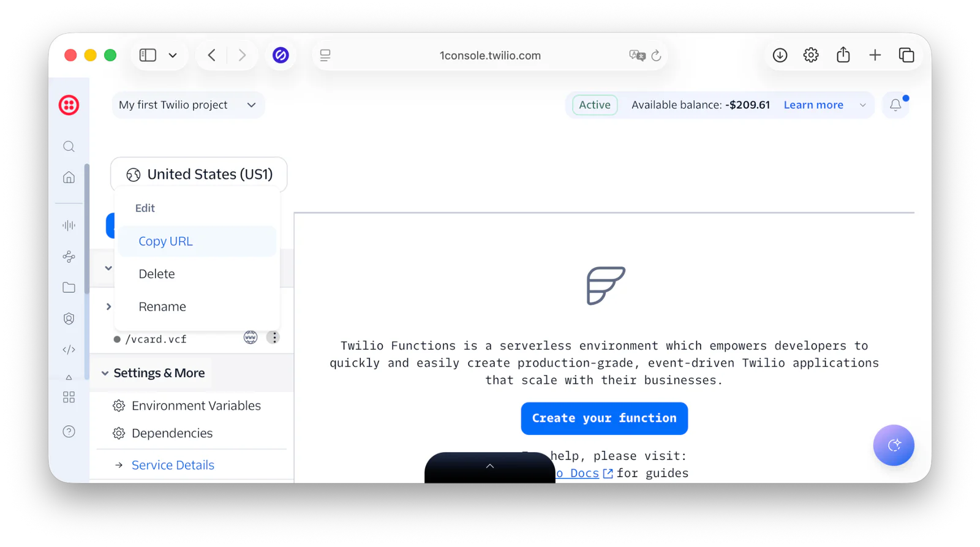Viewport: 980px width, 547px height.
Task: Click the translate icon in address bar
Action: pyautogui.click(x=637, y=55)
